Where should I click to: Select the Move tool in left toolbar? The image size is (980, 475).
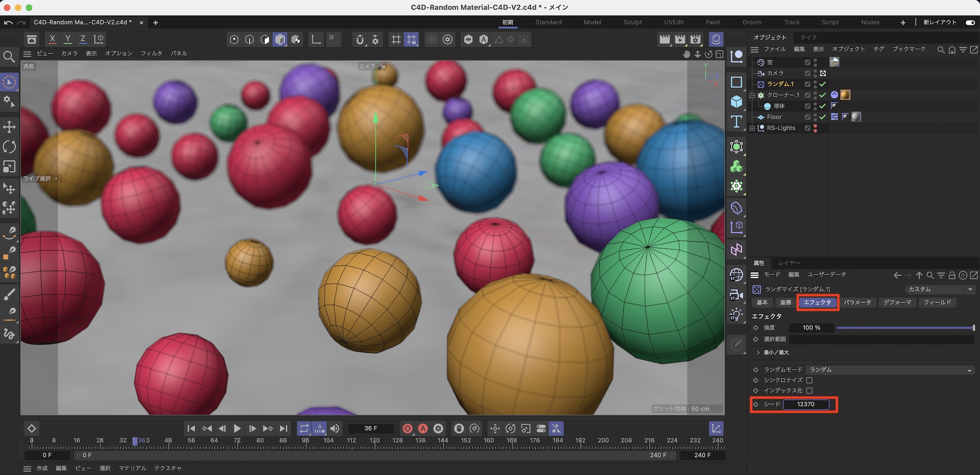click(x=9, y=127)
